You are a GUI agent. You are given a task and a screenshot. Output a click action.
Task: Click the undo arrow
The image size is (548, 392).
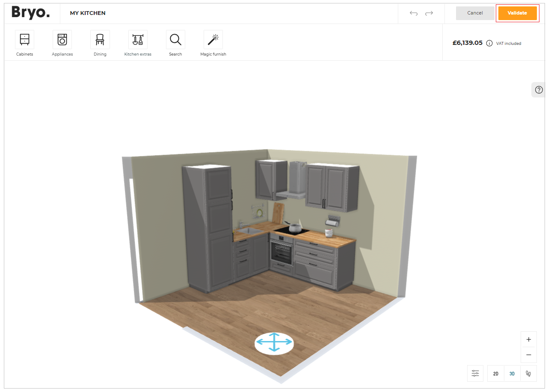[413, 13]
